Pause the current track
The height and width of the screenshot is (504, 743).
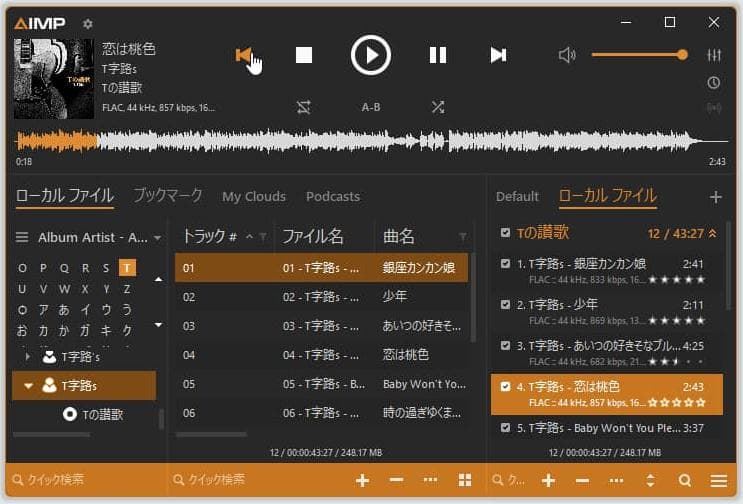click(x=438, y=55)
